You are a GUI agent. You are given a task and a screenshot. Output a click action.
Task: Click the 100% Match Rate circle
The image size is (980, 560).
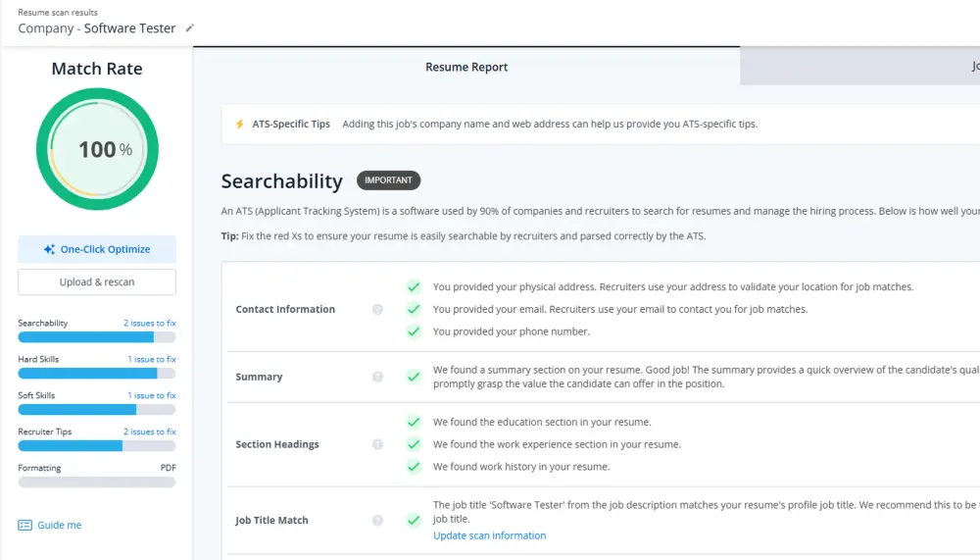[x=97, y=149]
